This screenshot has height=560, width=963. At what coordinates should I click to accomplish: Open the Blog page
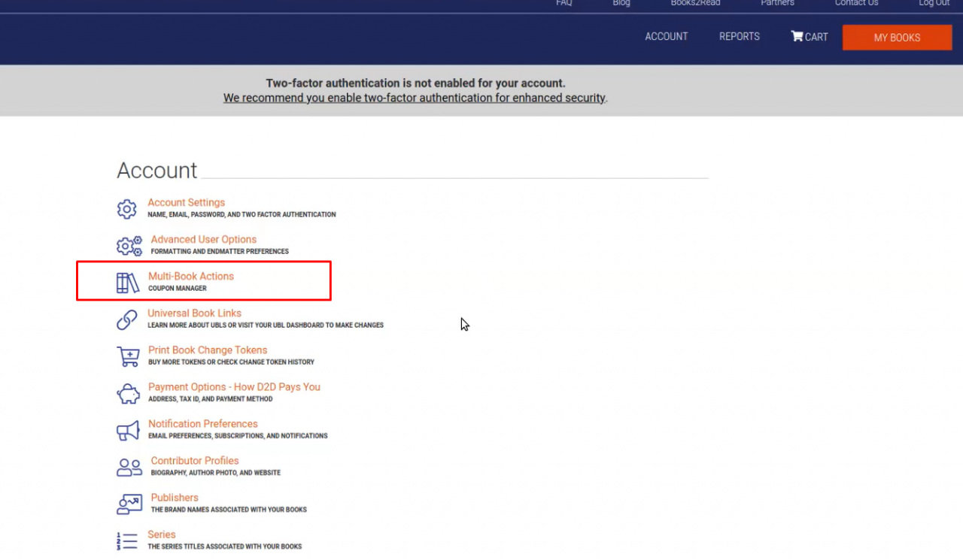tap(621, 4)
